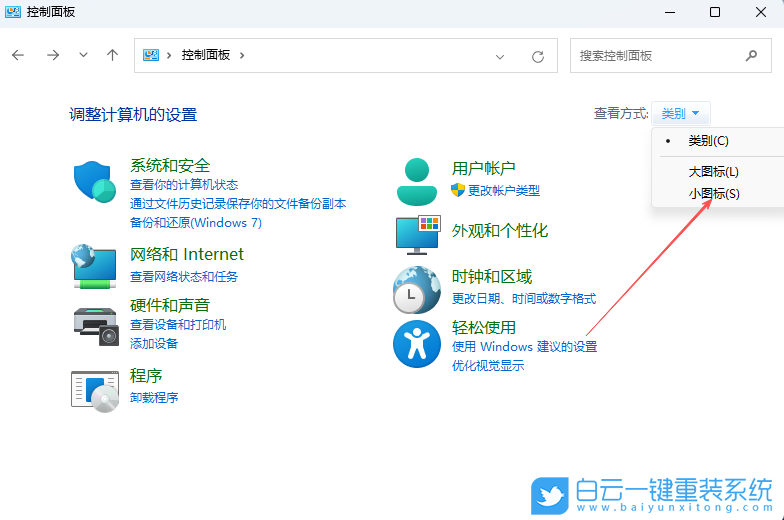The height and width of the screenshot is (520, 784).
Task: Click the title bar control panel icon
Action: (12, 12)
